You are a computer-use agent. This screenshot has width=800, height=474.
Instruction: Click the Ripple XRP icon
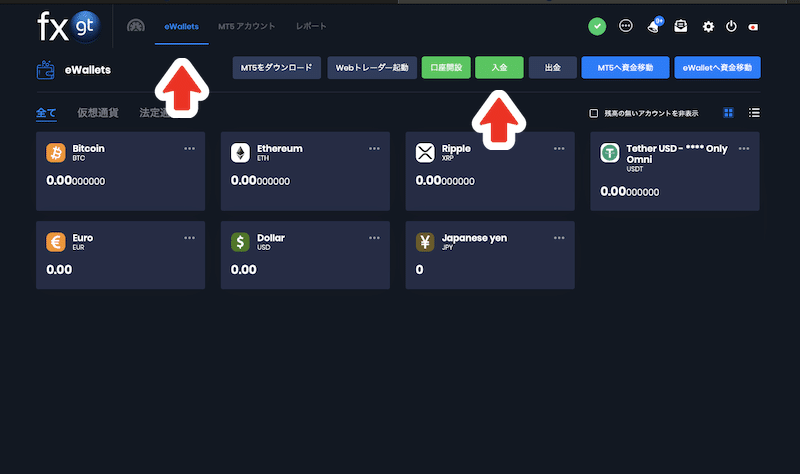click(425, 153)
